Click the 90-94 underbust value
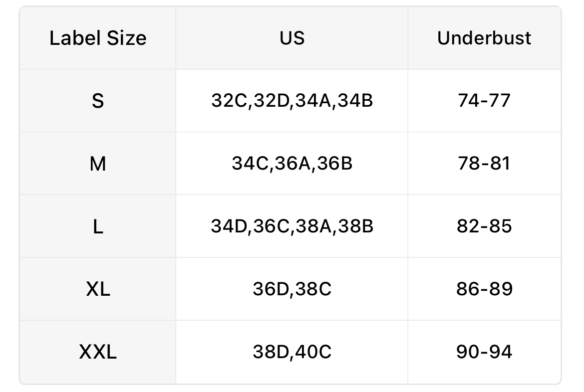584x392 pixels. tap(484, 352)
